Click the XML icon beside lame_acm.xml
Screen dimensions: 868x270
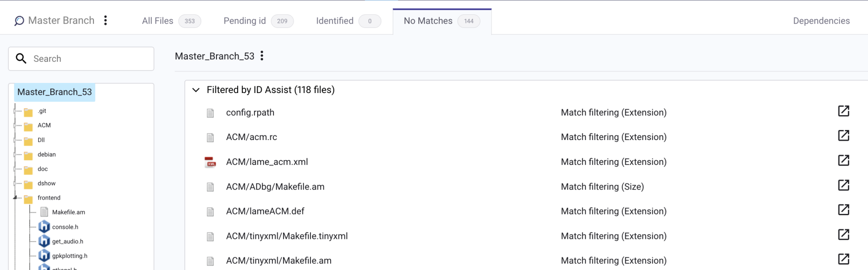[x=210, y=162]
